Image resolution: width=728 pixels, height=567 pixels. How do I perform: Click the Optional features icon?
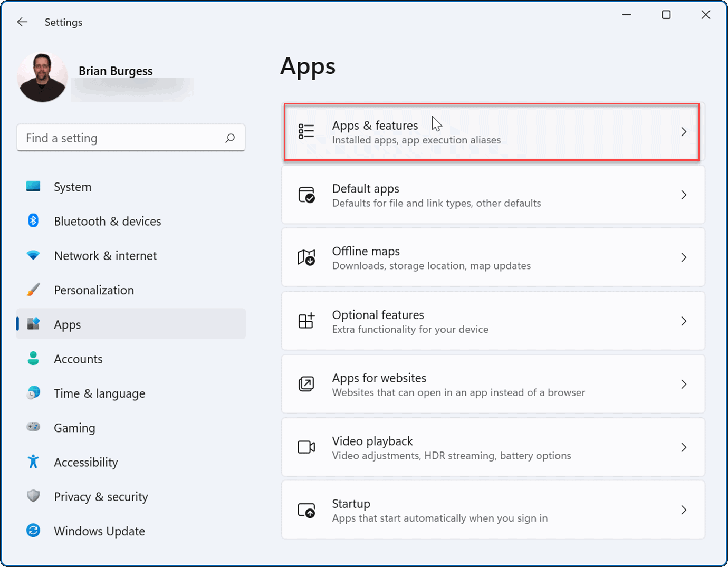point(306,321)
